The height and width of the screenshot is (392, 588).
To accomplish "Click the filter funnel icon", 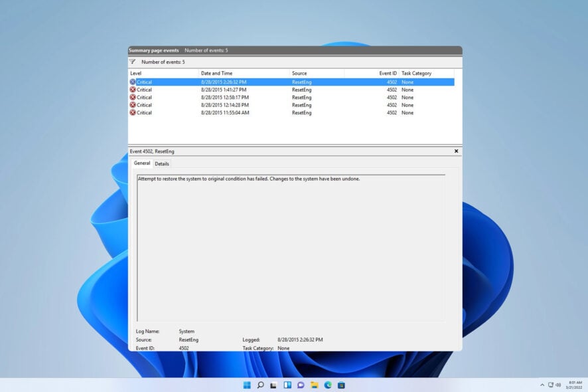I will click(x=132, y=62).
